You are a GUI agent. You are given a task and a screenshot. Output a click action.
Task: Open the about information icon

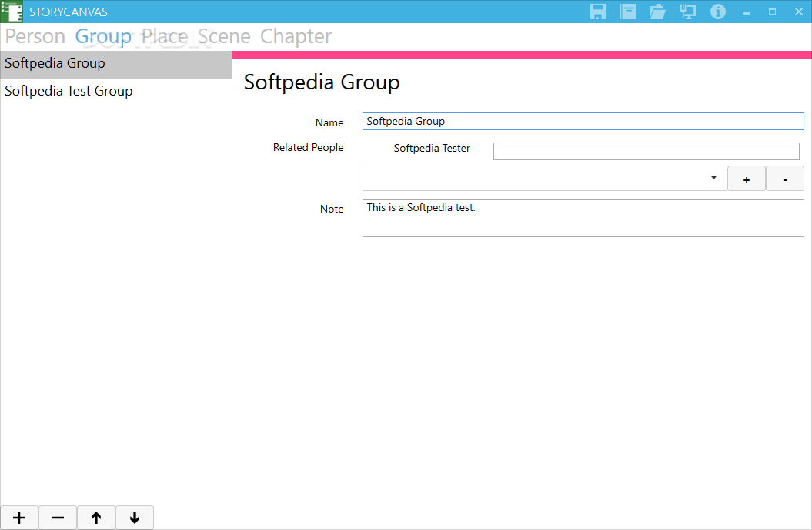pyautogui.click(x=718, y=12)
